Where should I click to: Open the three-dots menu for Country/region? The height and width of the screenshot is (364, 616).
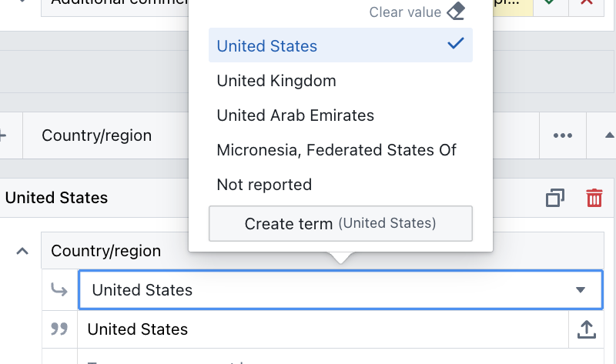(x=563, y=136)
